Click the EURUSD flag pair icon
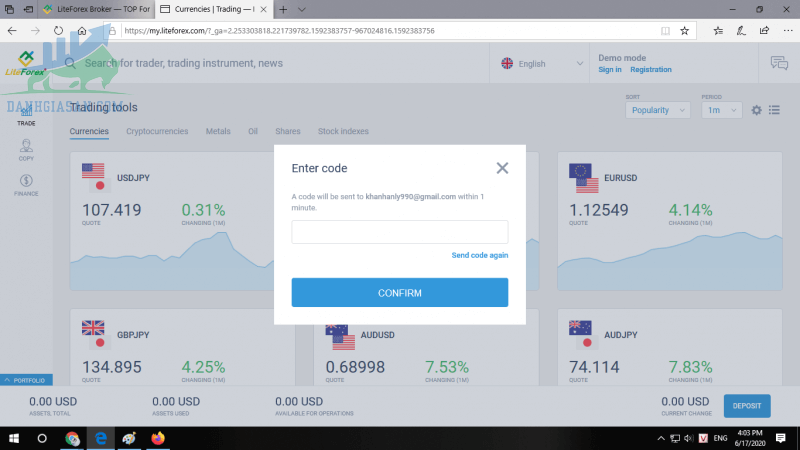This screenshot has height=450, width=800. (x=583, y=178)
